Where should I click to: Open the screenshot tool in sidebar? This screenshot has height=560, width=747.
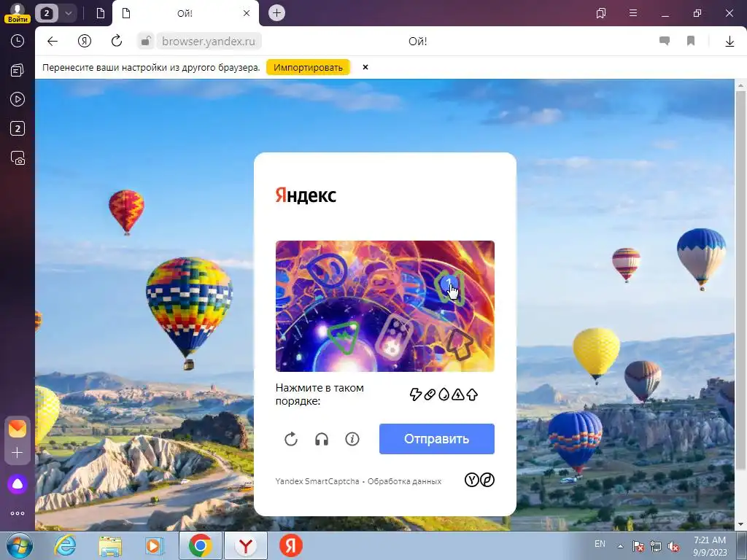click(18, 158)
